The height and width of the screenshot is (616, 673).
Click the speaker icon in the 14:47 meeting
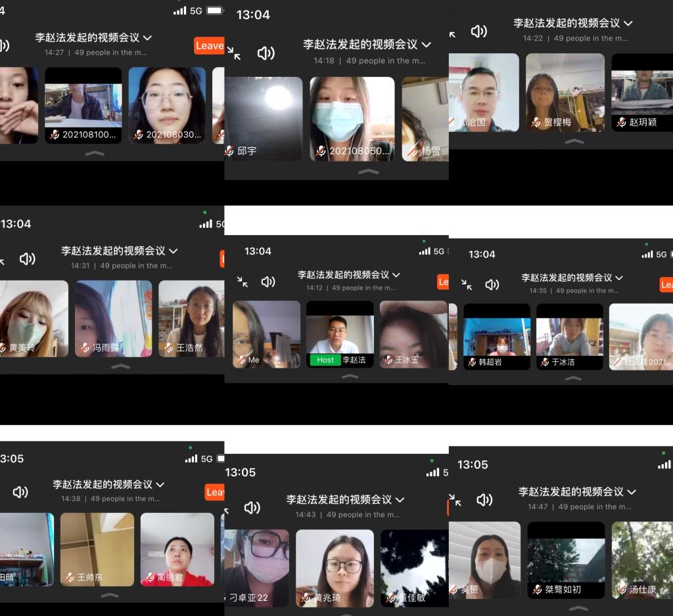click(484, 500)
